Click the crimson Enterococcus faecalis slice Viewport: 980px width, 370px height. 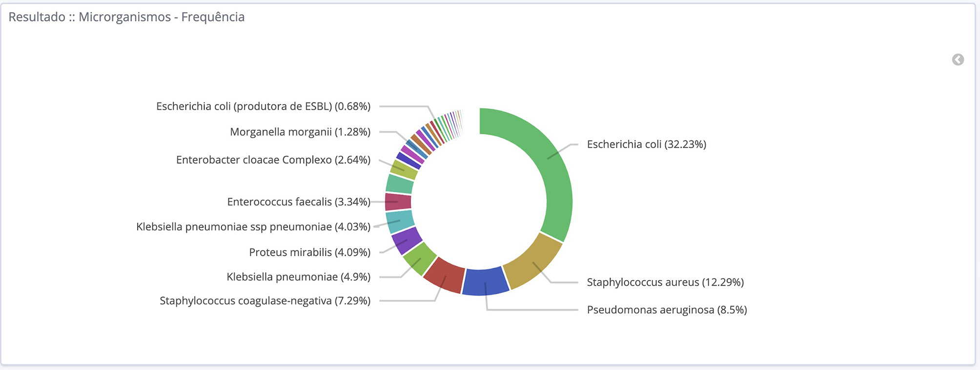[x=398, y=202]
